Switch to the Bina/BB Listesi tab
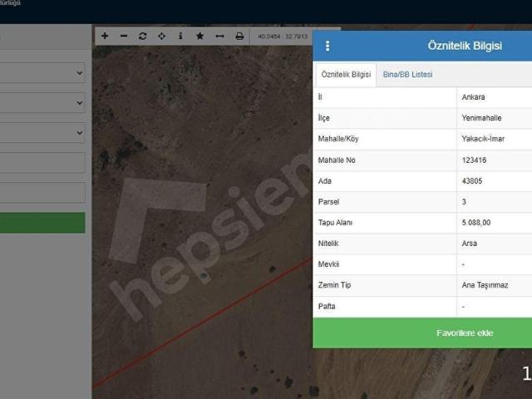532x399 pixels. 407,74
